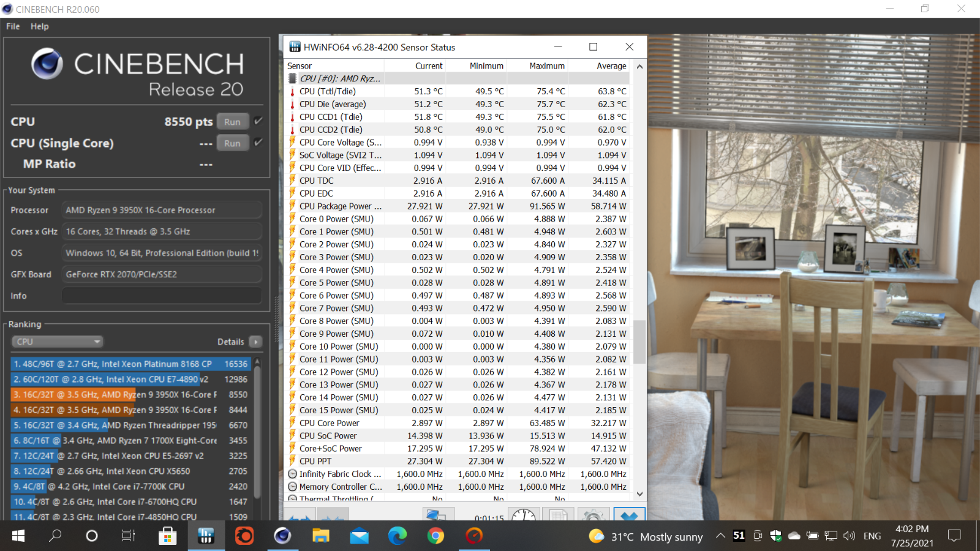
Task: Click the Details arrow button in Ranking
Action: coord(256,342)
